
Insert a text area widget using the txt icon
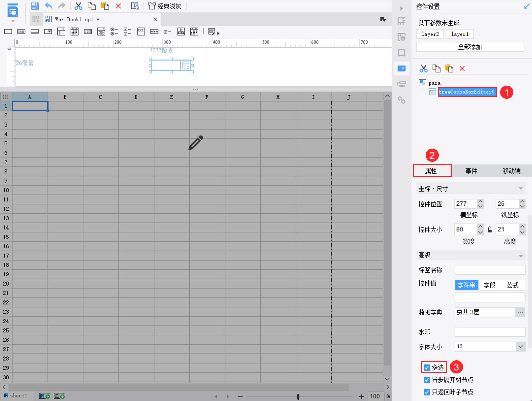coord(141,32)
